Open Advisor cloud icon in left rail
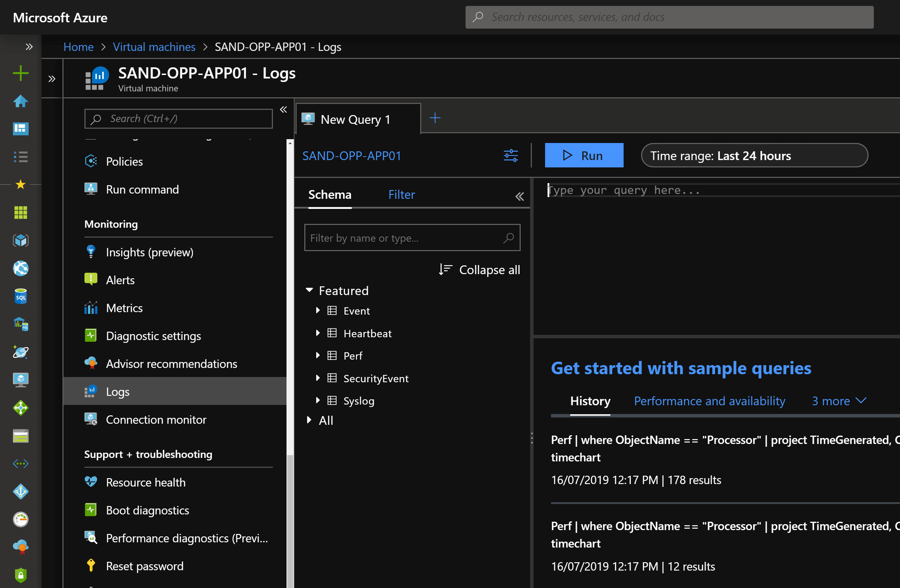The image size is (900, 588). point(21,547)
